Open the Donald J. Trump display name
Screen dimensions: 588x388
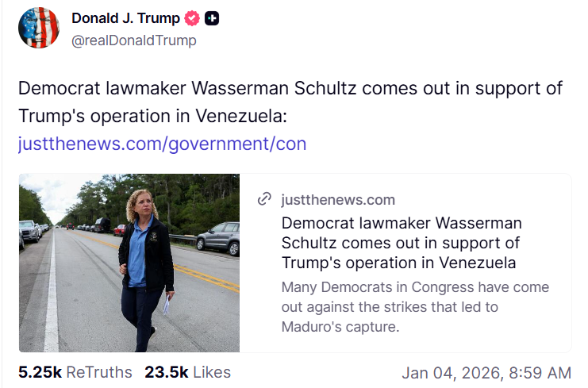[x=125, y=18]
